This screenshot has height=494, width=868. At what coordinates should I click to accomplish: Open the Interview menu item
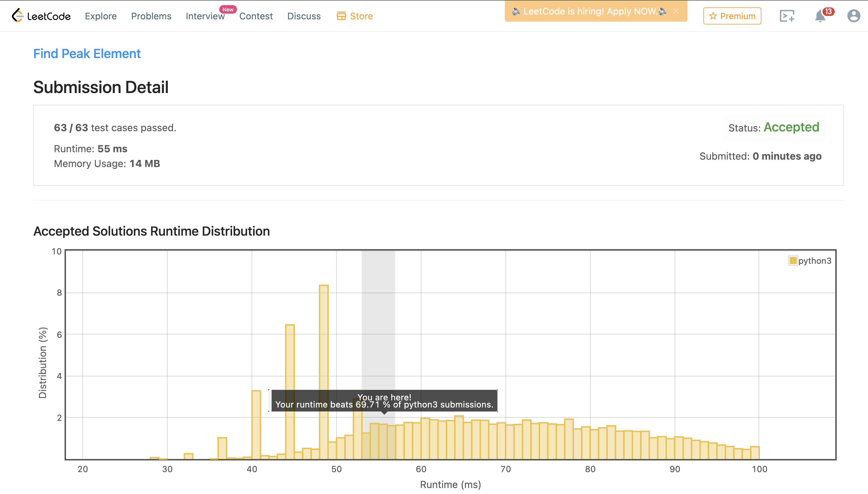[205, 16]
